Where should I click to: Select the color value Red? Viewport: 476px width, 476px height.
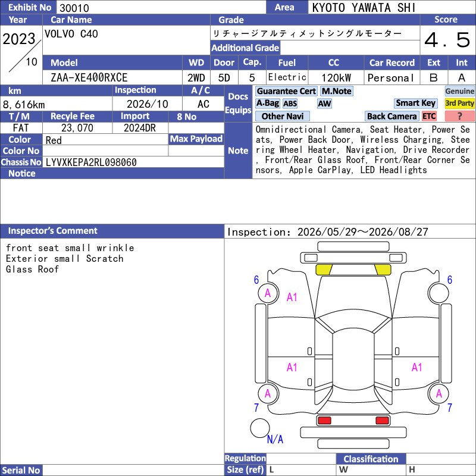54,140
